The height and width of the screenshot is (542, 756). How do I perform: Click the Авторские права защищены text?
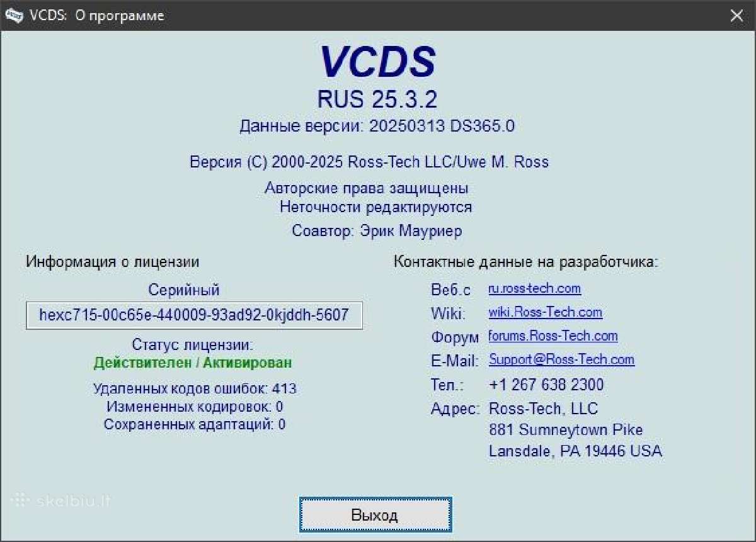367,188
